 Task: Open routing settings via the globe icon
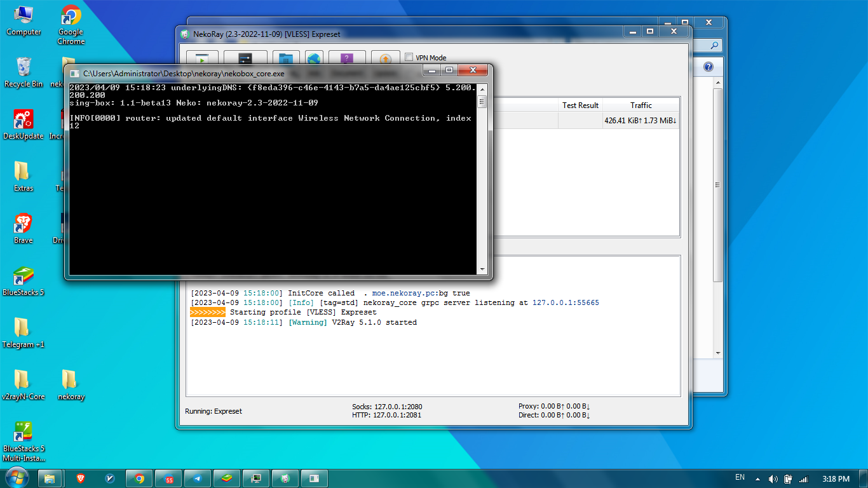tap(313, 57)
